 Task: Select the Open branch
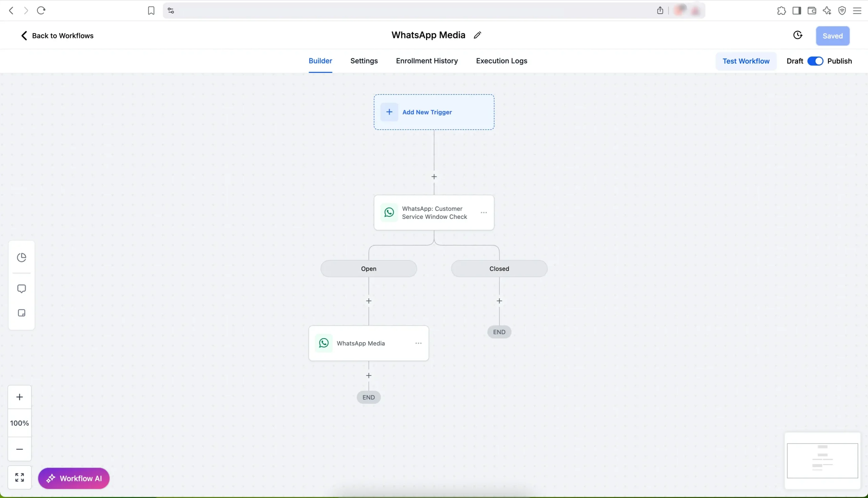[369, 269]
